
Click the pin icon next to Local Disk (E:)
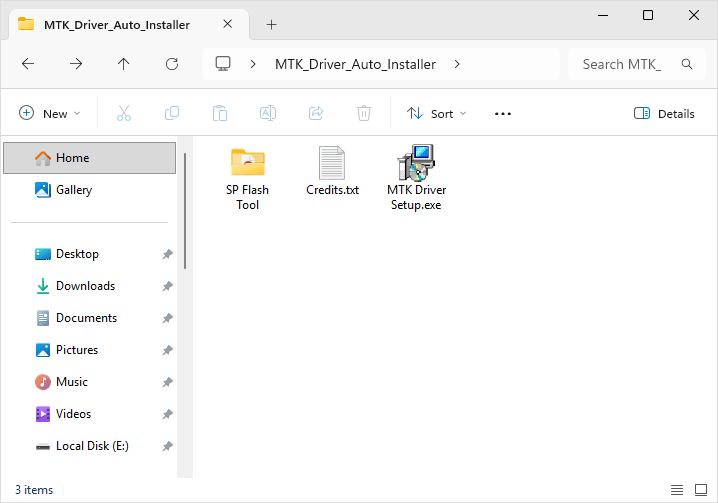168,447
